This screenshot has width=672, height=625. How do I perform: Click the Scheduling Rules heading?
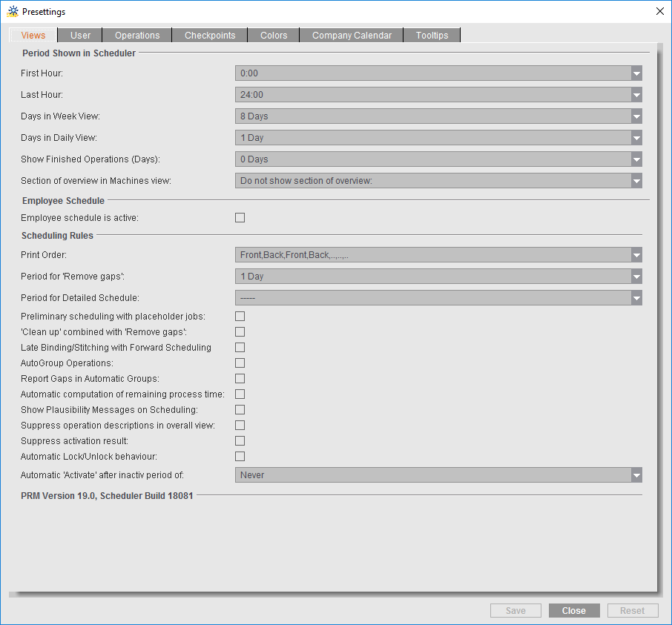click(57, 236)
